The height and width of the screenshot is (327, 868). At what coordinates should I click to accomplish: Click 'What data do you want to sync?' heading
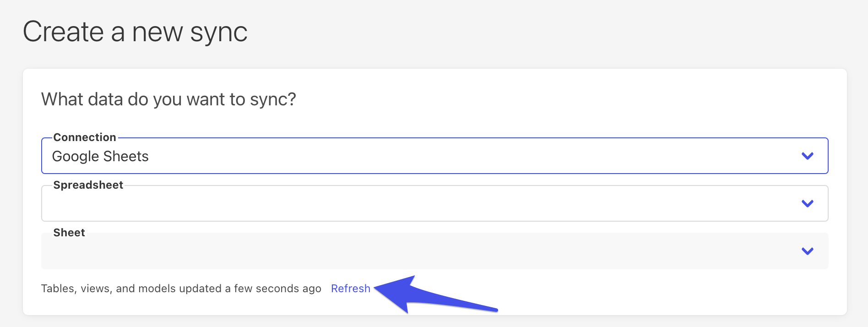coord(168,99)
